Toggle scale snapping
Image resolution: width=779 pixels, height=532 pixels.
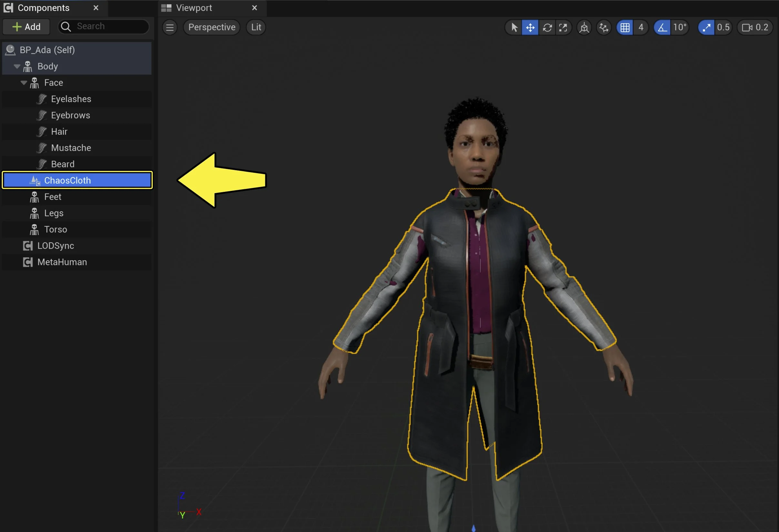click(706, 27)
